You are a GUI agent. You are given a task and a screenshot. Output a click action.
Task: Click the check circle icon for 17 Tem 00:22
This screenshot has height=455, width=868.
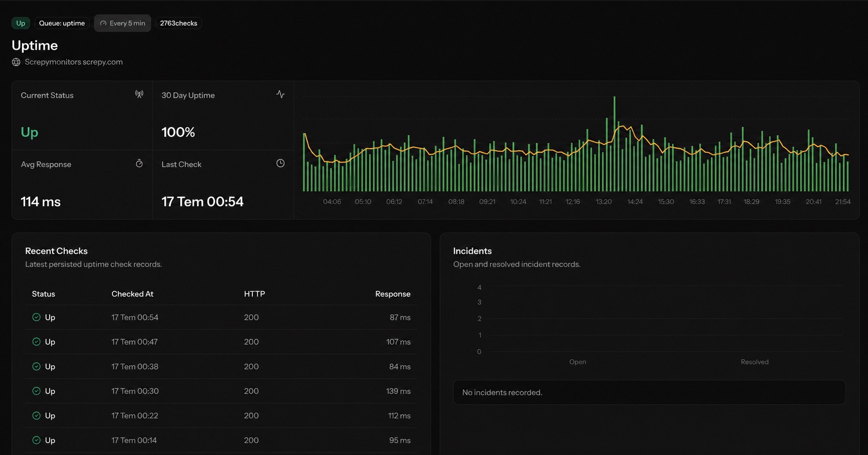point(36,415)
